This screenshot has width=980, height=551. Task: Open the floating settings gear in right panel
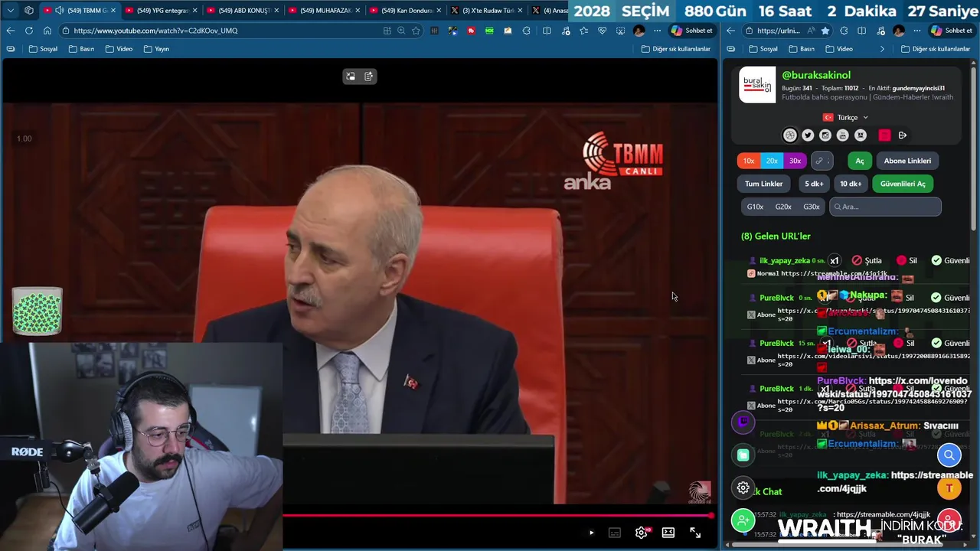pyautogui.click(x=743, y=487)
